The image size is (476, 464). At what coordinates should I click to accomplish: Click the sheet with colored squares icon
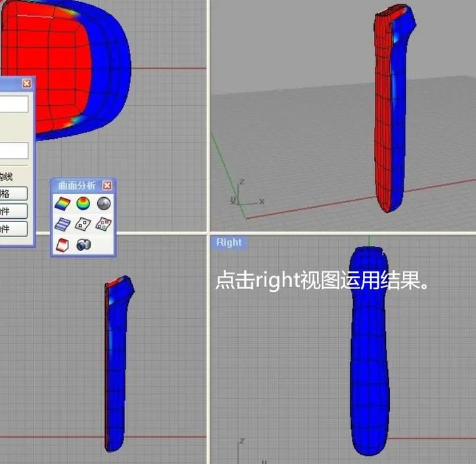coord(103,224)
